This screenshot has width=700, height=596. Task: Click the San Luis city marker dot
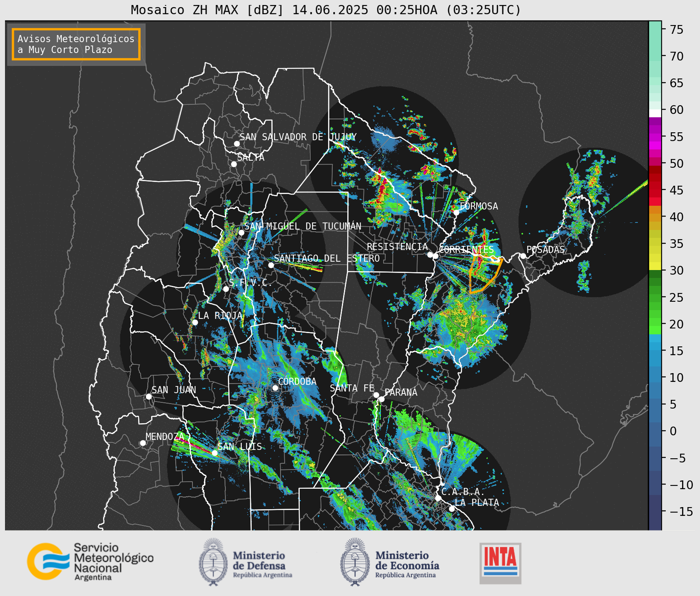[x=215, y=453]
